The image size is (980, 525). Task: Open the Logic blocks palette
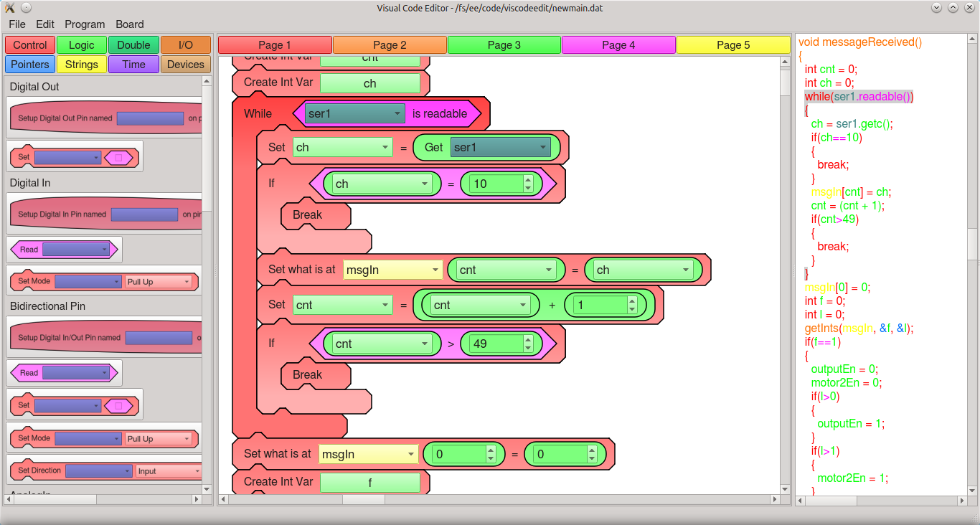click(x=81, y=44)
